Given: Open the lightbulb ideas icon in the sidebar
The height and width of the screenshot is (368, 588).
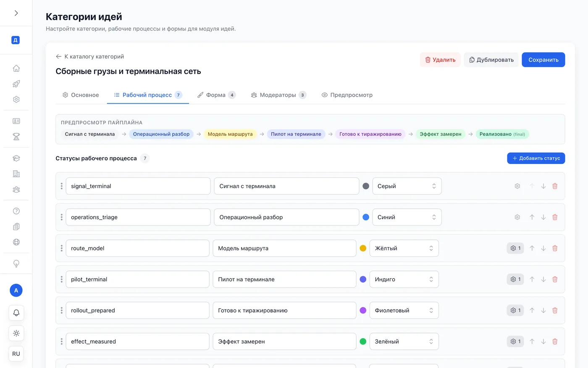Looking at the screenshot, I should [x=16, y=264].
